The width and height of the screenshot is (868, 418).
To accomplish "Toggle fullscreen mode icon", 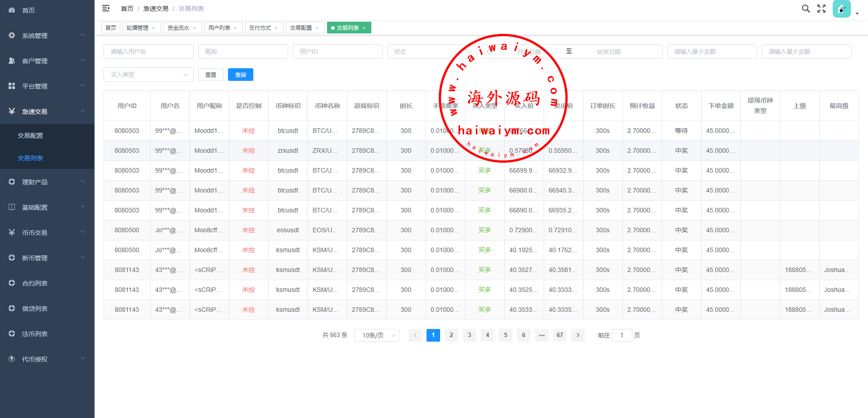I will (x=821, y=9).
